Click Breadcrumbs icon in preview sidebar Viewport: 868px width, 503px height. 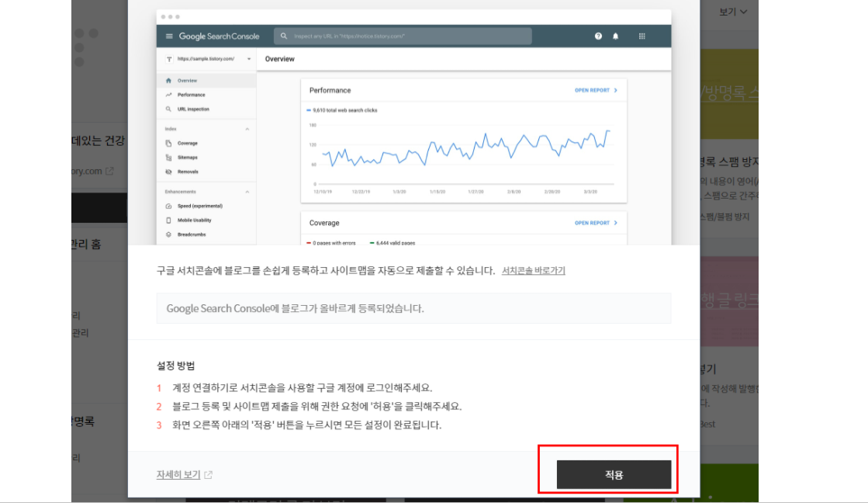tap(168, 234)
